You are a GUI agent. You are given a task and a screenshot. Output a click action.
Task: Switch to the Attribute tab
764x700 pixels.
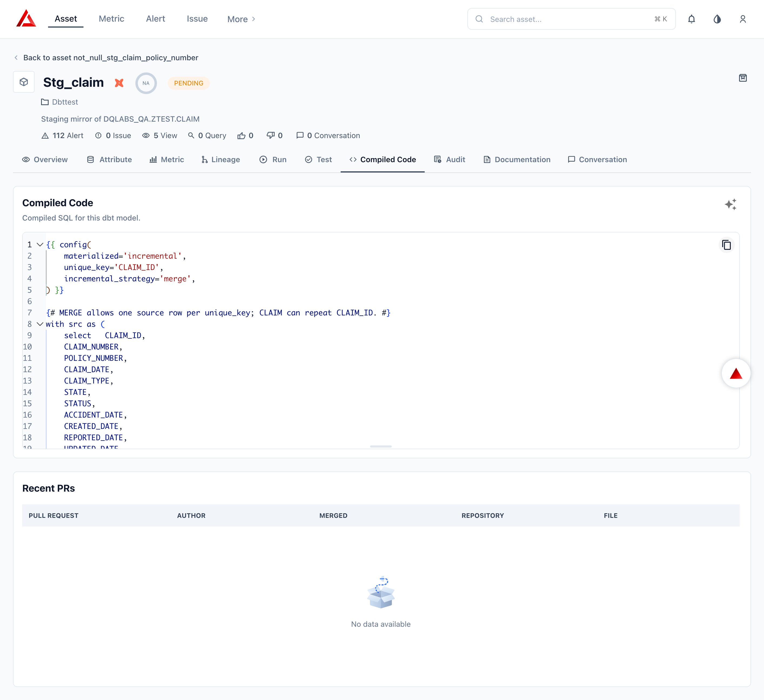(109, 160)
